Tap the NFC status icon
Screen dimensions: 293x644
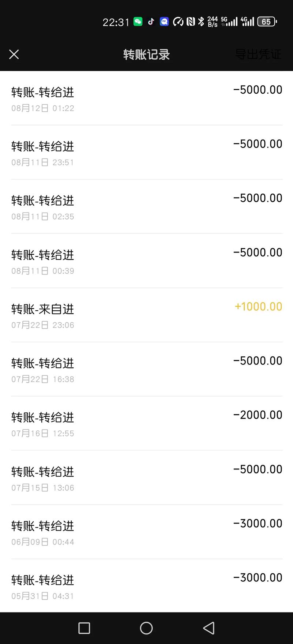(x=190, y=22)
